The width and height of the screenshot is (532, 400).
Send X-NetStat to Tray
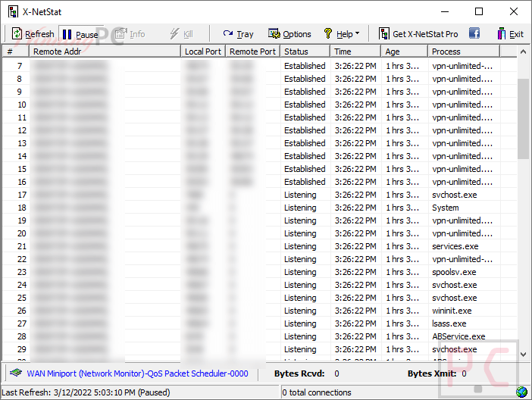(238, 34)
